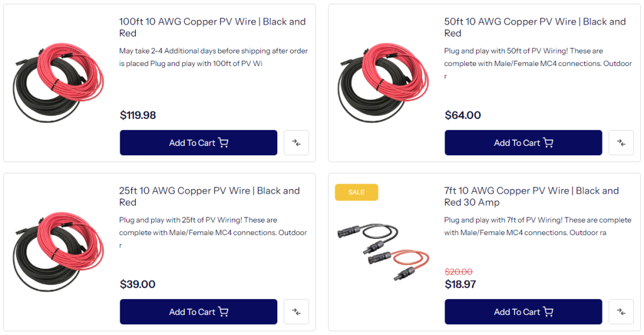The height and width of the screenshot is (335, 644).
Task: Open 7ft 10 AWG Copper PV Wire title
Action: pos(531,196)
